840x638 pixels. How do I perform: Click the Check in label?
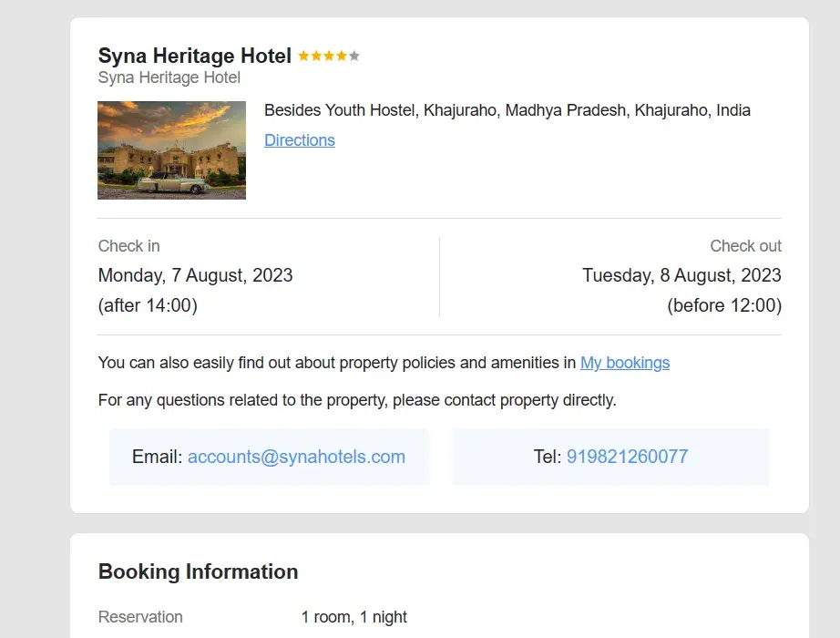128,246
